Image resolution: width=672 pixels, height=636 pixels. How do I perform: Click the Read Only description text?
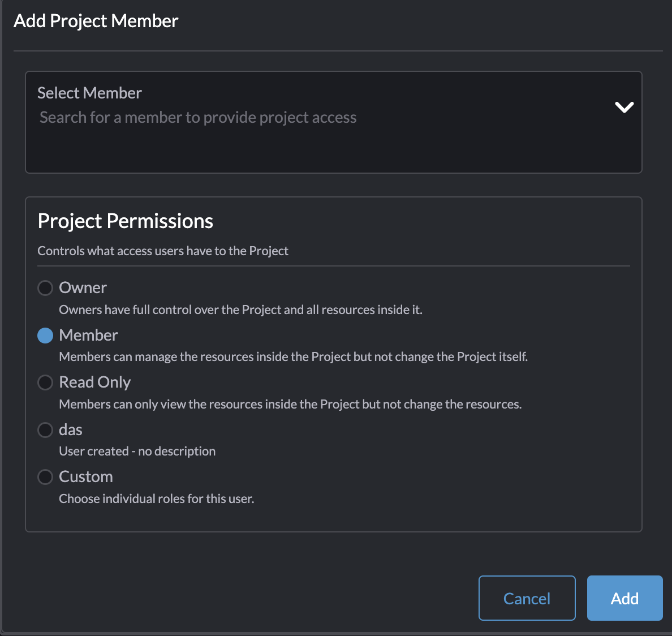pos(290,404)
